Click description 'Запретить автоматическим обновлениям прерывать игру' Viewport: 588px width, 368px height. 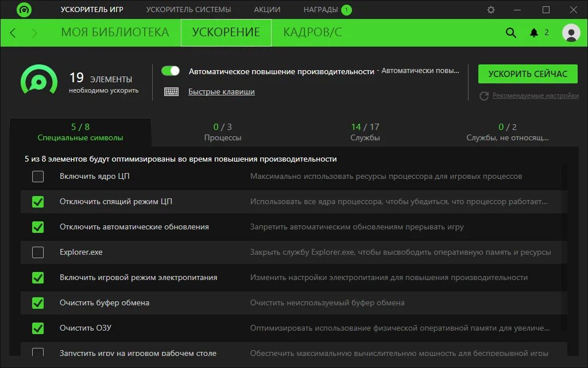[x=357, y=227]
